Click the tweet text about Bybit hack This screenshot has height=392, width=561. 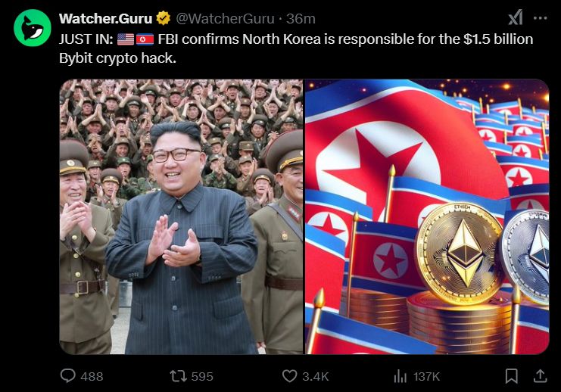click(296, 48)
